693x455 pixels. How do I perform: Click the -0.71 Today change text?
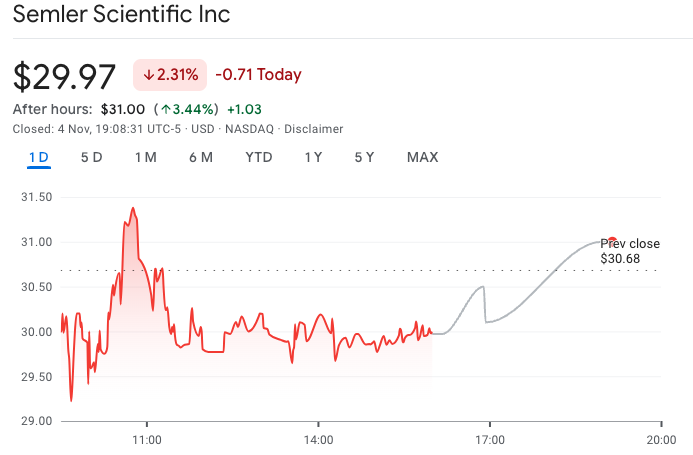(258, 75)
